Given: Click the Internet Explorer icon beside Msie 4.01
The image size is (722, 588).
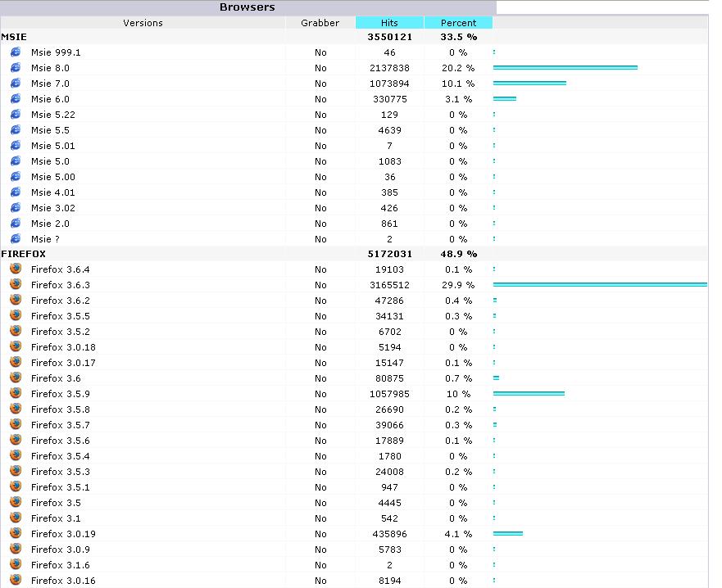Looking at the screenshot, I should (16, 192).
